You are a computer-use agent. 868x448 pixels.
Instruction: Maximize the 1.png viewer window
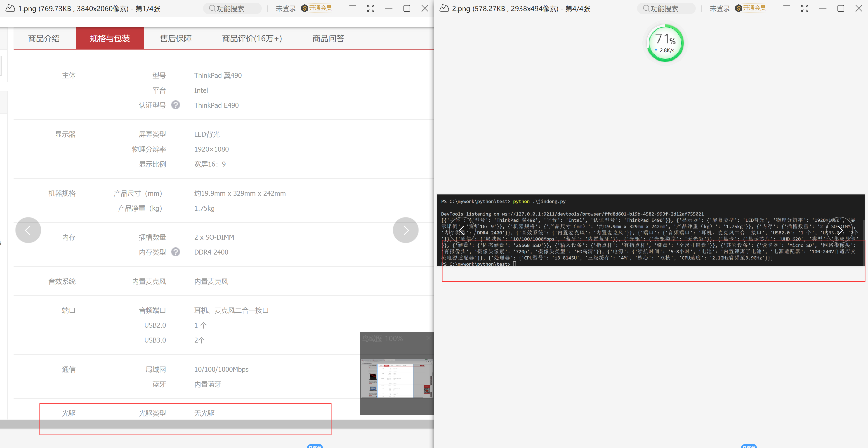pos(407,8)
